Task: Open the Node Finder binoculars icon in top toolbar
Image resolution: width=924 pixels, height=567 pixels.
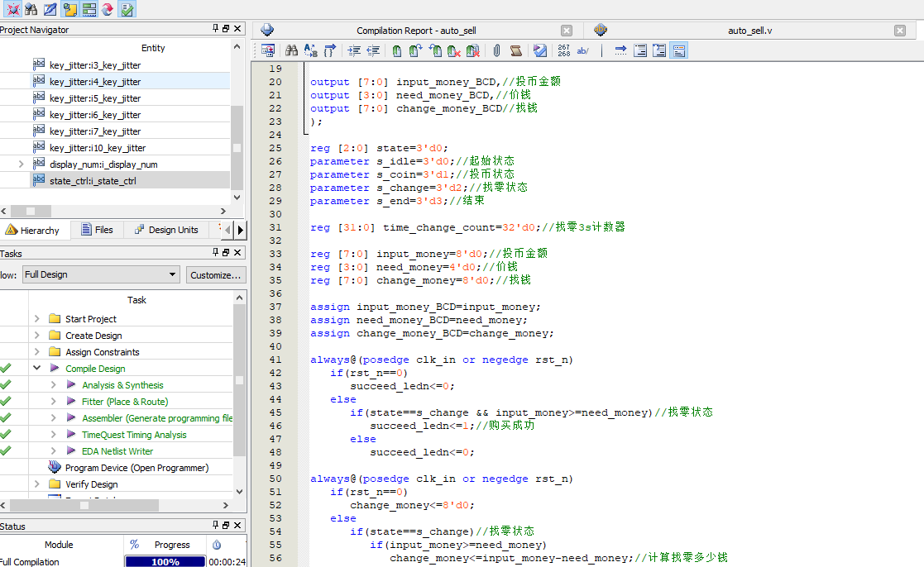Action: click(x=31, y=9)
